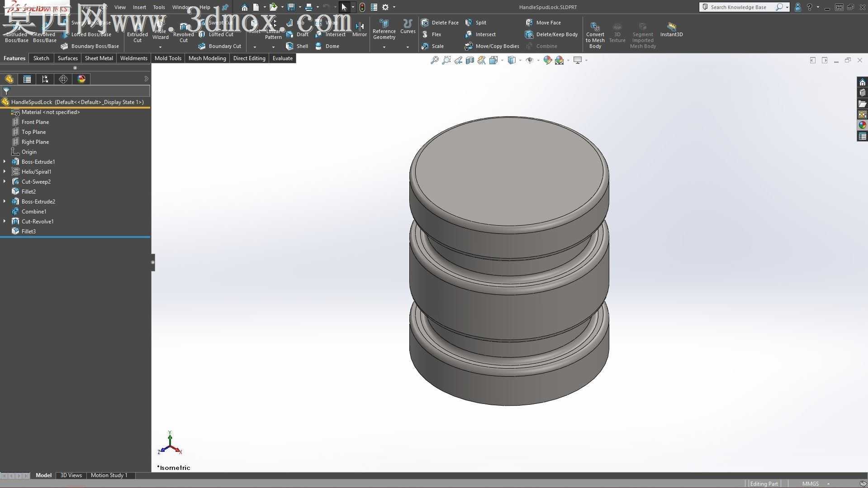Click the panel collapse handle beside the tree
This screenshot has height=488, width=868.
point(153,262)
